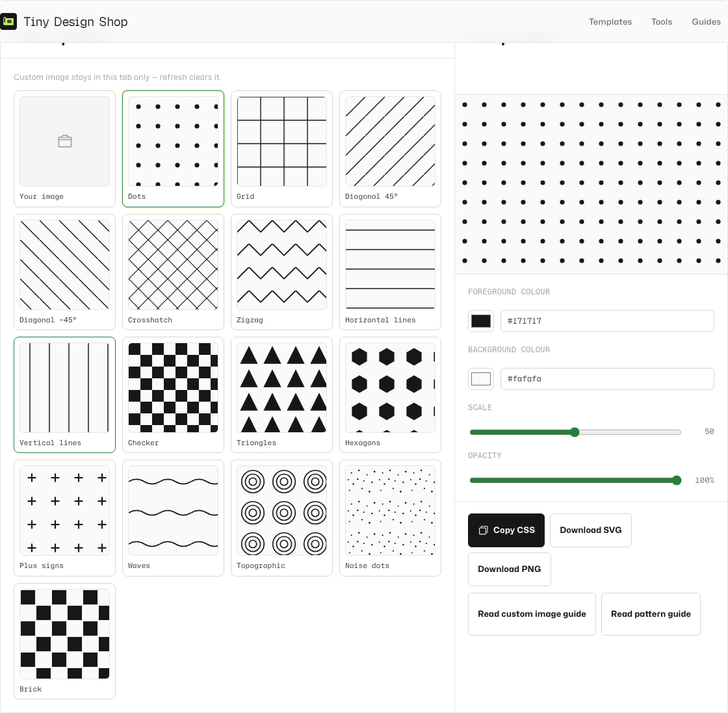Choose the Diagonal -45° pattern
Image resolution: width=728 pixels, height=713 pixels.
(x=64, y=272)
